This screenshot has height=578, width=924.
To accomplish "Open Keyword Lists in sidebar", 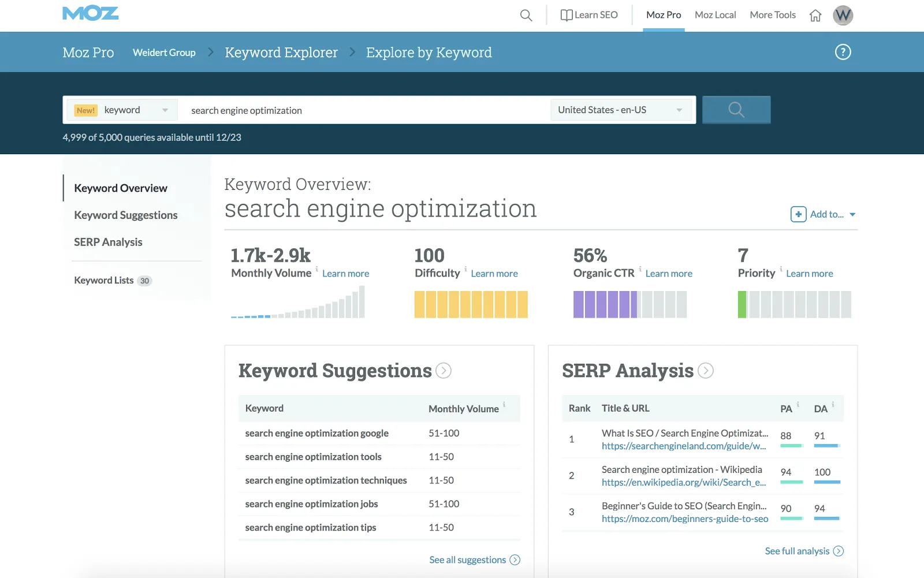I will [104, 281].
